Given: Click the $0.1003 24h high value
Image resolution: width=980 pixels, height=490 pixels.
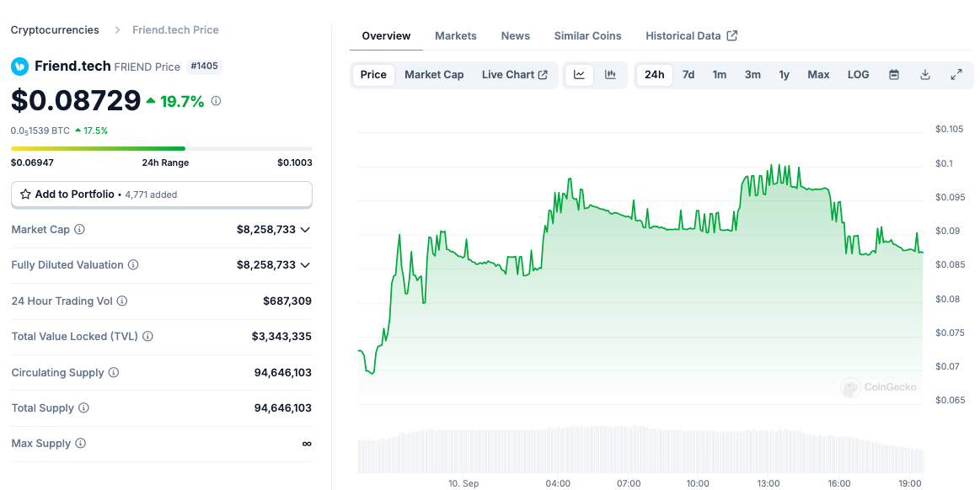Looking at the screenshot, I should point(294,162).
